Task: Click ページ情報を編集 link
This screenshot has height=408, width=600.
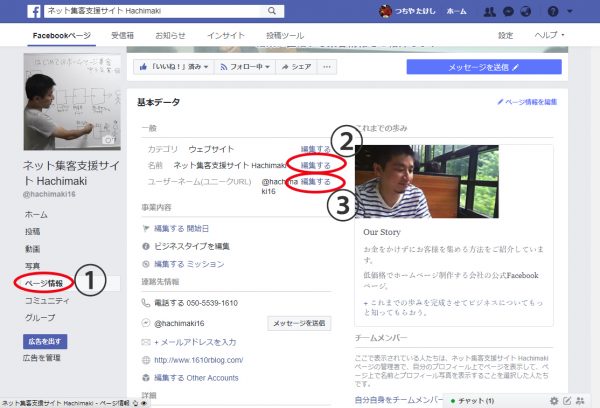Action: point(527,102)
